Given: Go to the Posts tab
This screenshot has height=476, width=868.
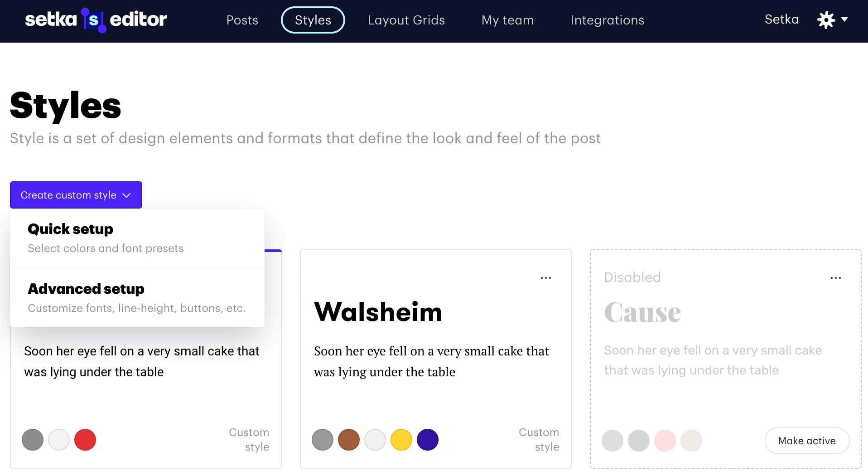Looking at the screenshot, I should coord(242,20).
